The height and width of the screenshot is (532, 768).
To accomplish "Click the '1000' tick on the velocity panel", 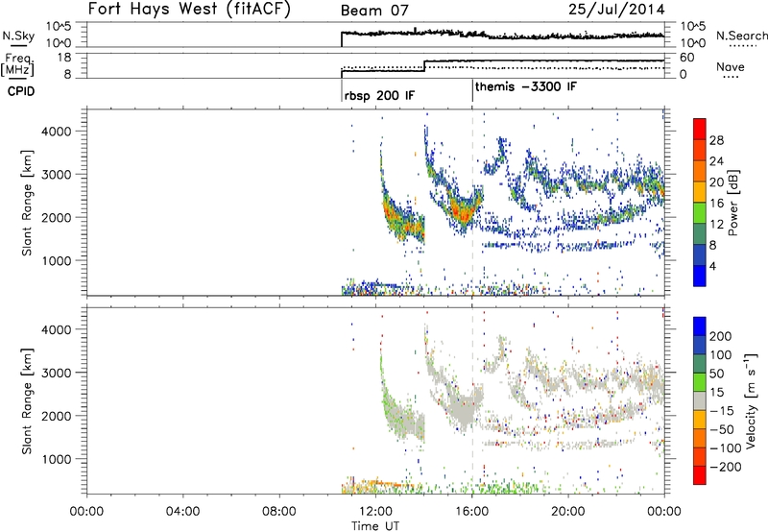I will coord(57,459).
